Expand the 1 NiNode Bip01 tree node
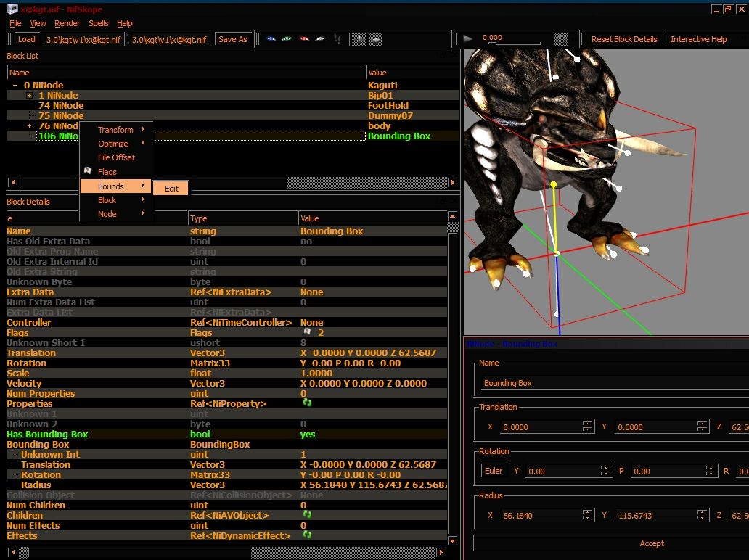The width and height of the screenshot is (749, 560). pos(30,96)
